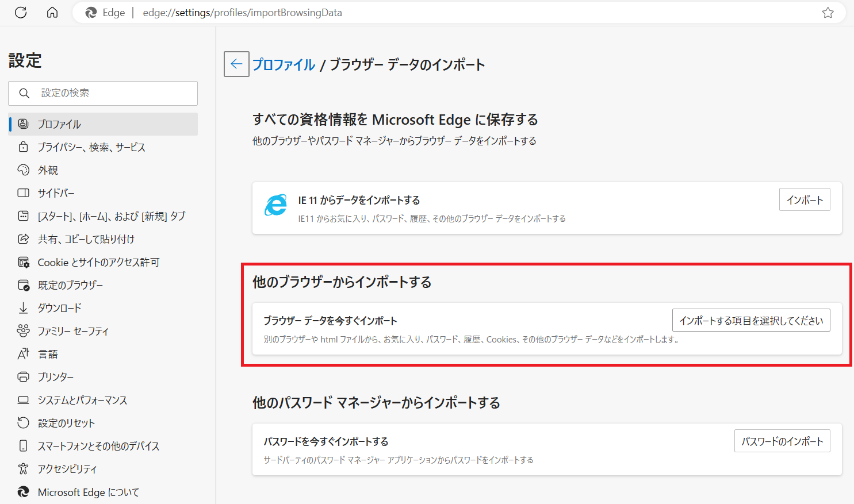Click the home icon in toolbar

point(52,12)
